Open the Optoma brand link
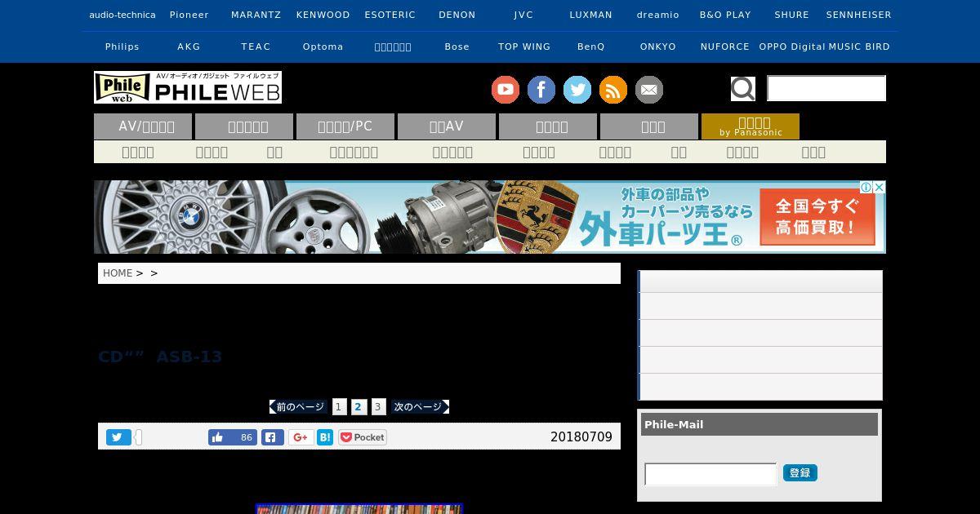Image resolution: width=980 pixels, height=514 pixels. (x=323, y=47)
